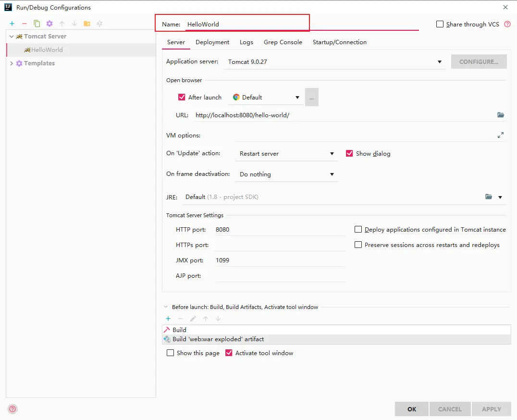Click OK button

(x=412, y=409)
